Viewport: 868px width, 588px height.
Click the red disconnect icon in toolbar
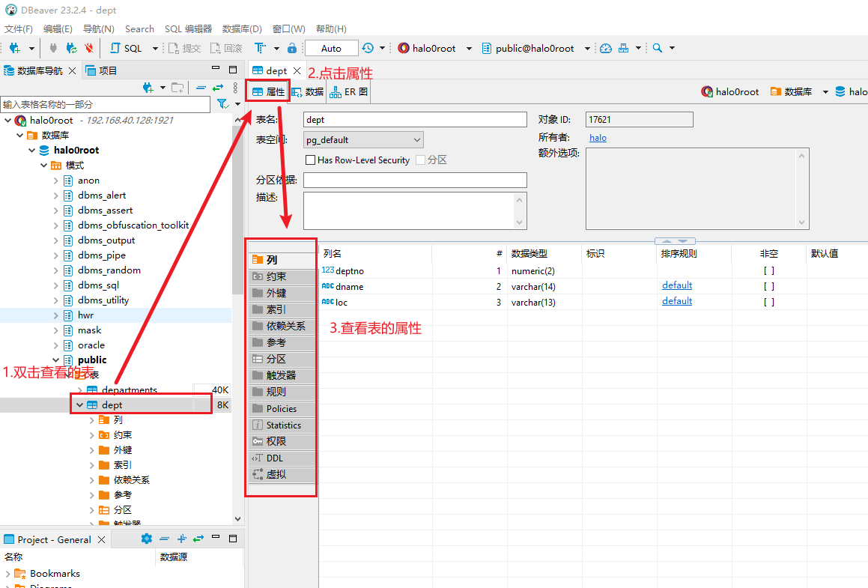coord(88,48)
